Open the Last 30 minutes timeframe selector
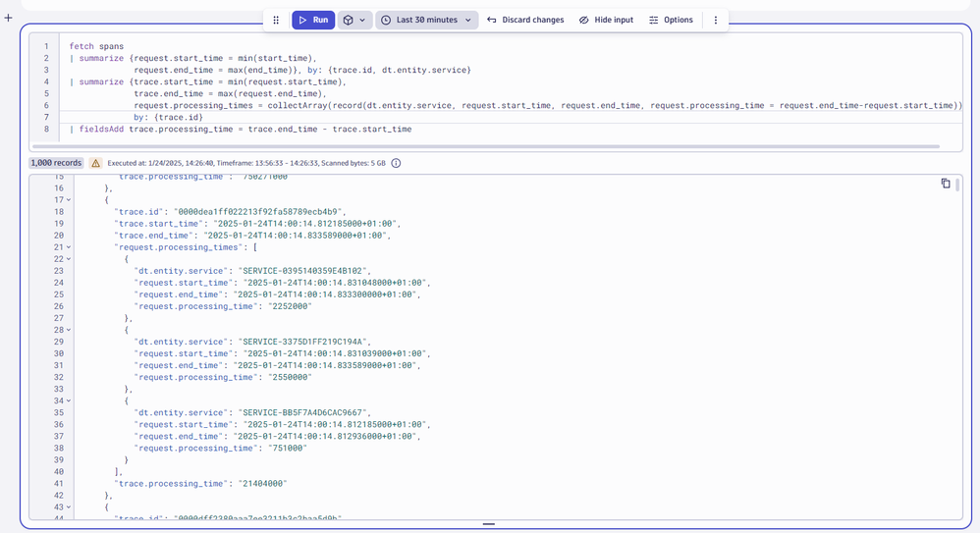Screen dimensions: 980x533 [425, 20]
